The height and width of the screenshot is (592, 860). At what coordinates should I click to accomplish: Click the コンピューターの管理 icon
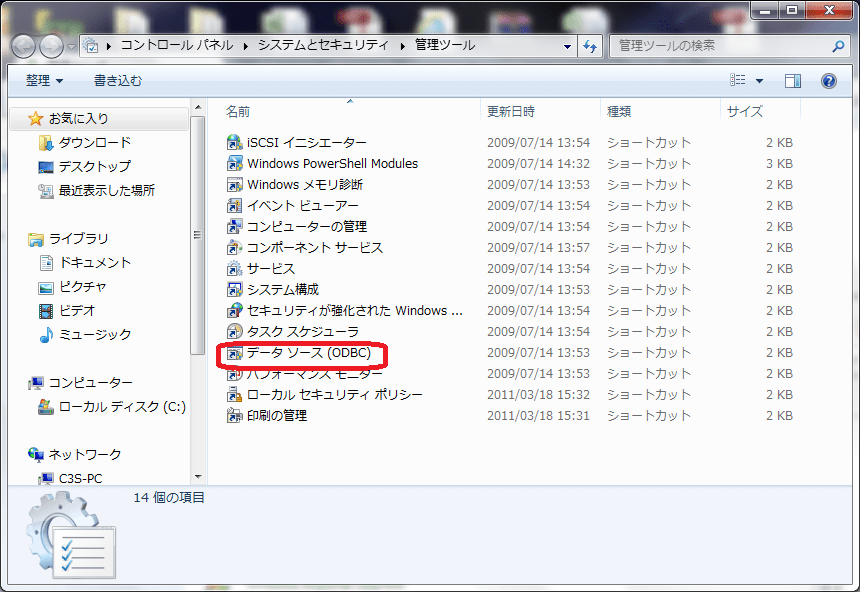pyautogui.click(x=234, y=227)
